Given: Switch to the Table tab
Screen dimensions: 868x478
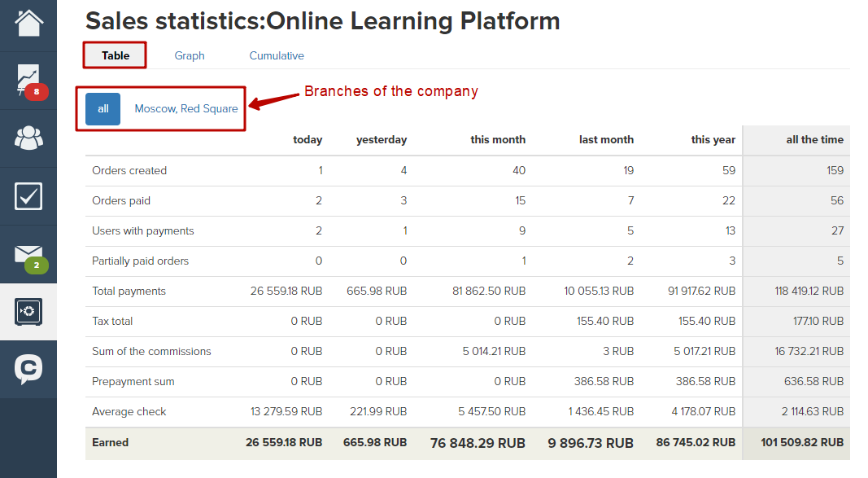Looking at the screenshot, I should pos(116,55).
